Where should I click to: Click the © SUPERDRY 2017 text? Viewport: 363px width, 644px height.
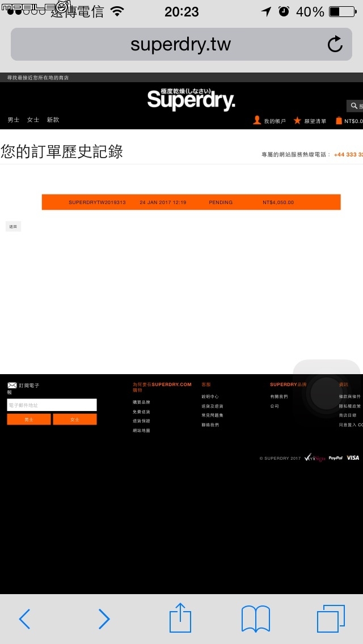point(280,459)
